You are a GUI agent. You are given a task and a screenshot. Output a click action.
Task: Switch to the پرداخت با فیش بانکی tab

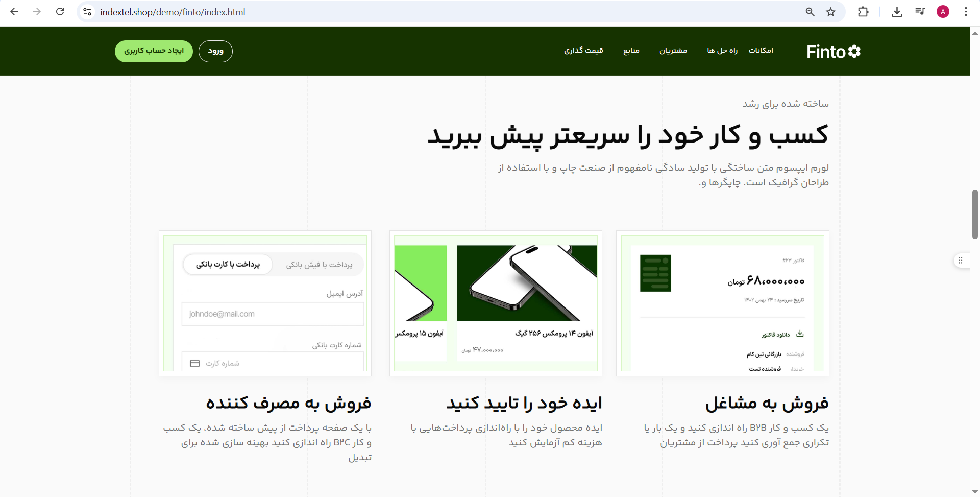319,265
